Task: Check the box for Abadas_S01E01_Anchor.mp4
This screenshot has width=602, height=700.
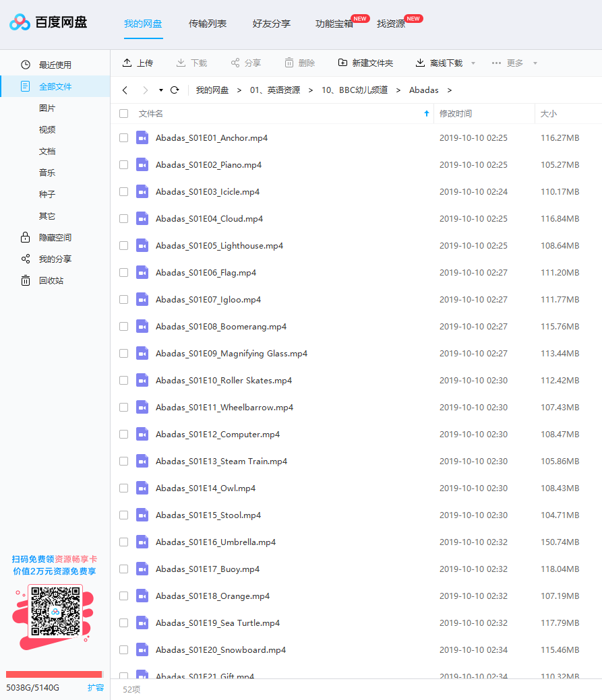Action: tap(124, 137)
